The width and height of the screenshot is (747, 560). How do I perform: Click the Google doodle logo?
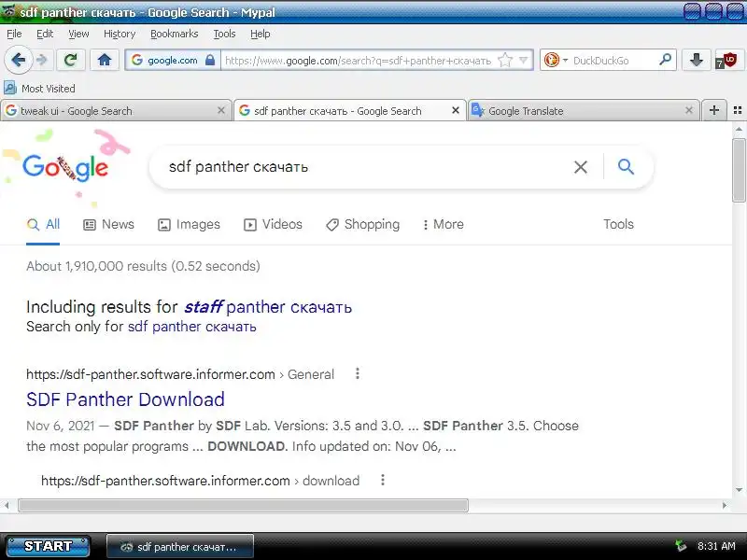pos(65,167)
